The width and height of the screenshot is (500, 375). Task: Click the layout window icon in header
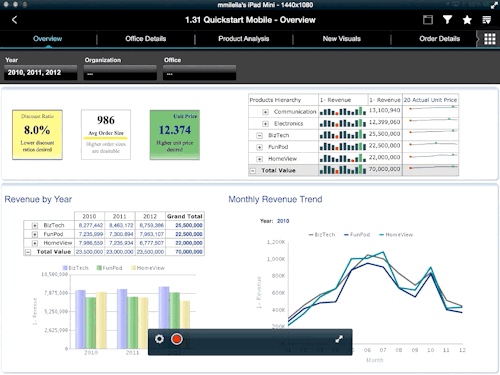pos(428,20)
